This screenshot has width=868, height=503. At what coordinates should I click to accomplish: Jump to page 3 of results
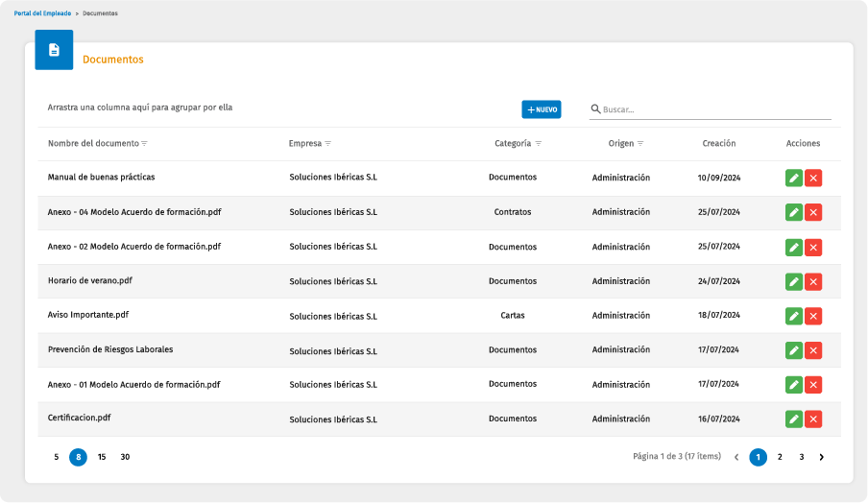point(801,457)
